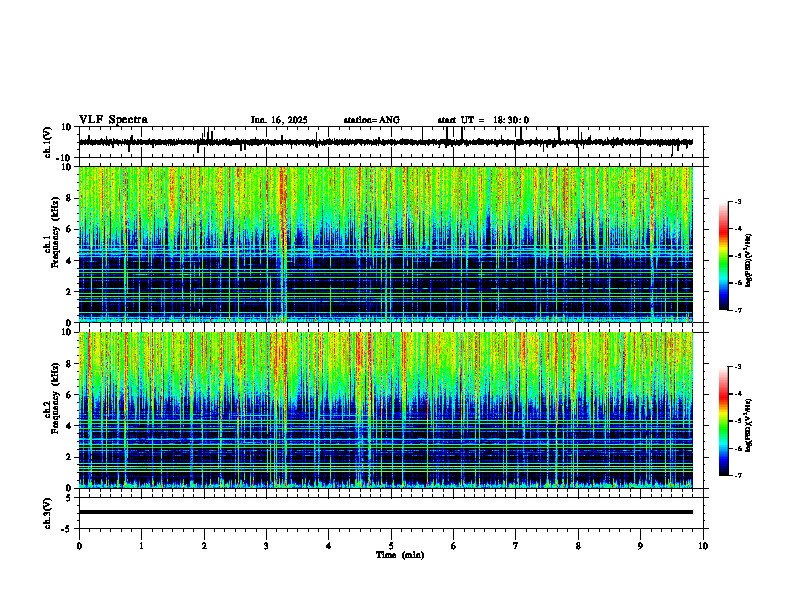Click the '6' kHz tick on ch.2 frequency axis

[69, 395]
